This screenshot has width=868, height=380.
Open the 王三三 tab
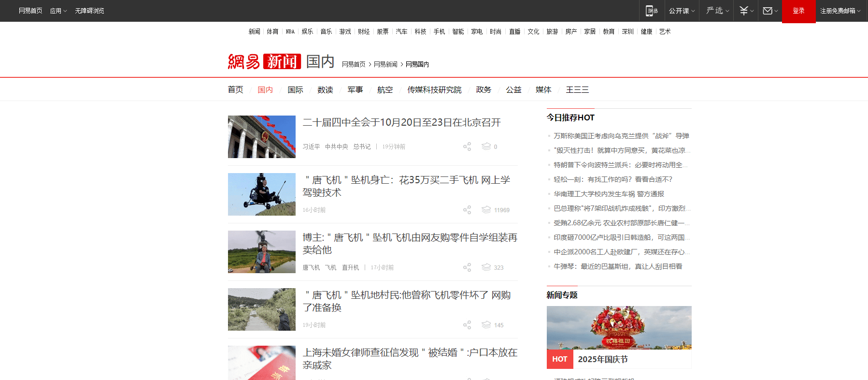[x=577, y=89]
